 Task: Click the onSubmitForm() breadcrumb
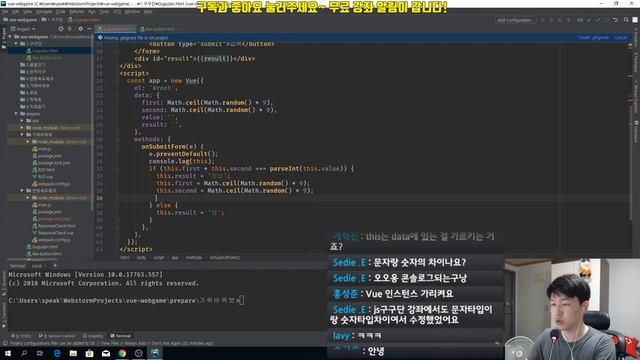coord(224,258)
